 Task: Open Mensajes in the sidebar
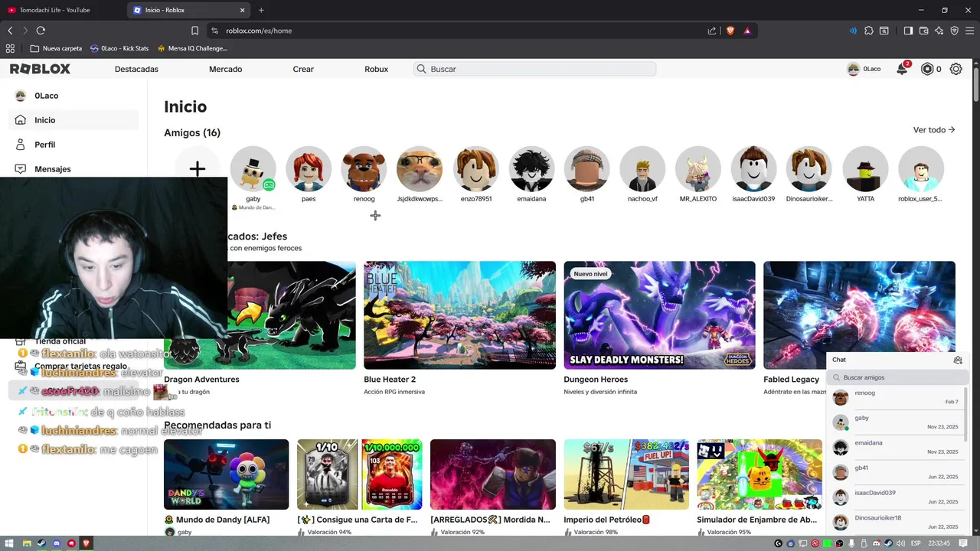tap(73, 169)
